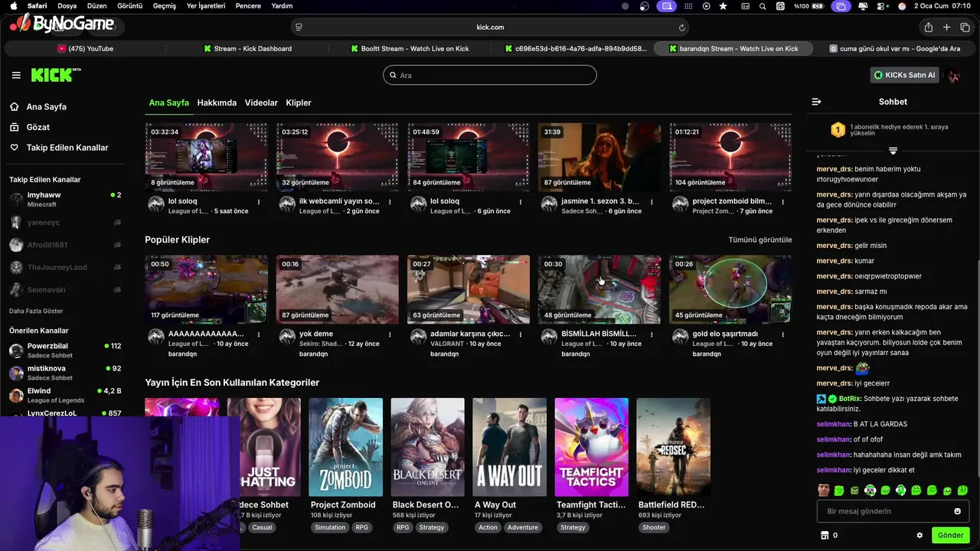Click Tümünü görüntüle for popular clips
This screenshot has width=980, height=551.
pos(759,240)
